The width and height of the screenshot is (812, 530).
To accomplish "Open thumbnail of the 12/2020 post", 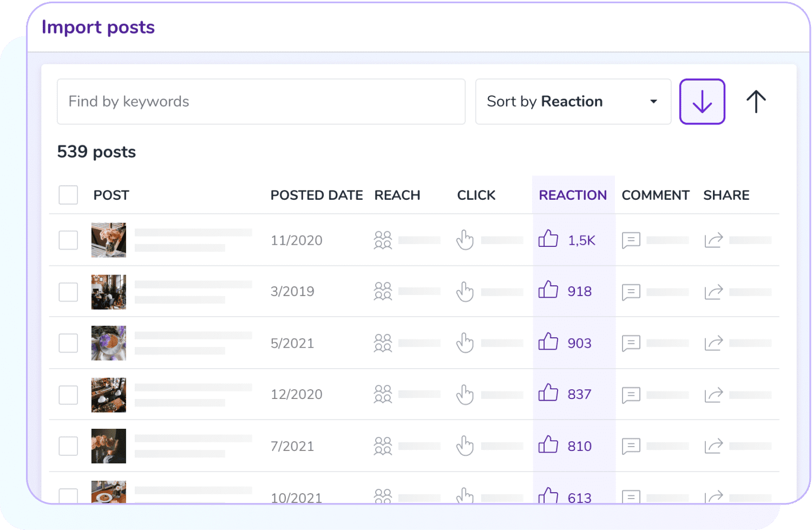I will click(109, 395).
